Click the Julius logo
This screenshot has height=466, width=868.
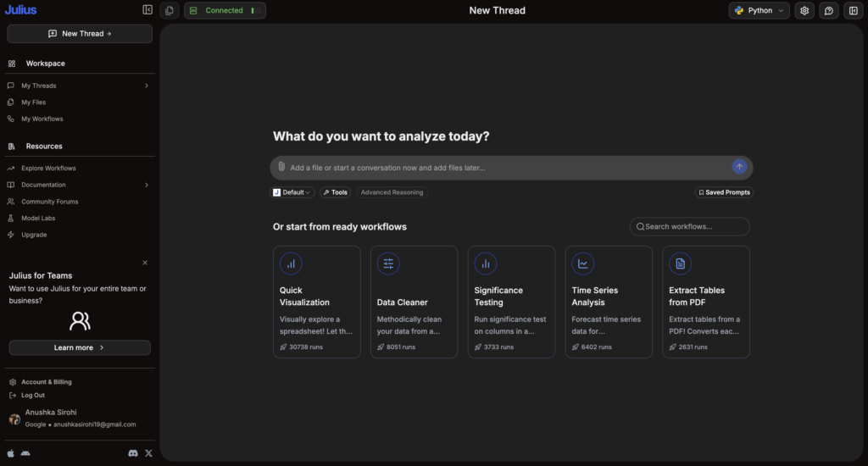pyautogui.click(x=20, y=10)
